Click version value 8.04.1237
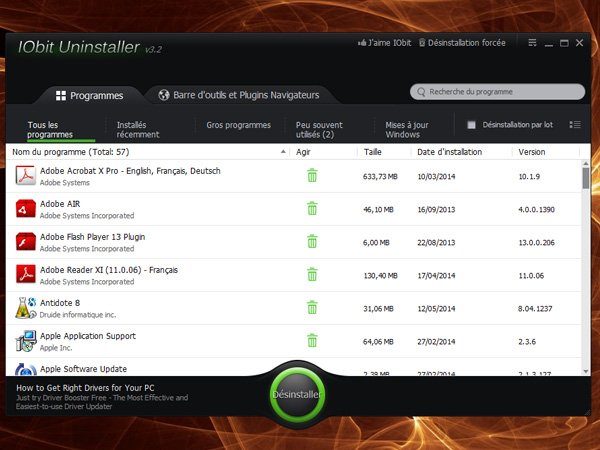Screen dimensions: 600x450 (535, 308)
